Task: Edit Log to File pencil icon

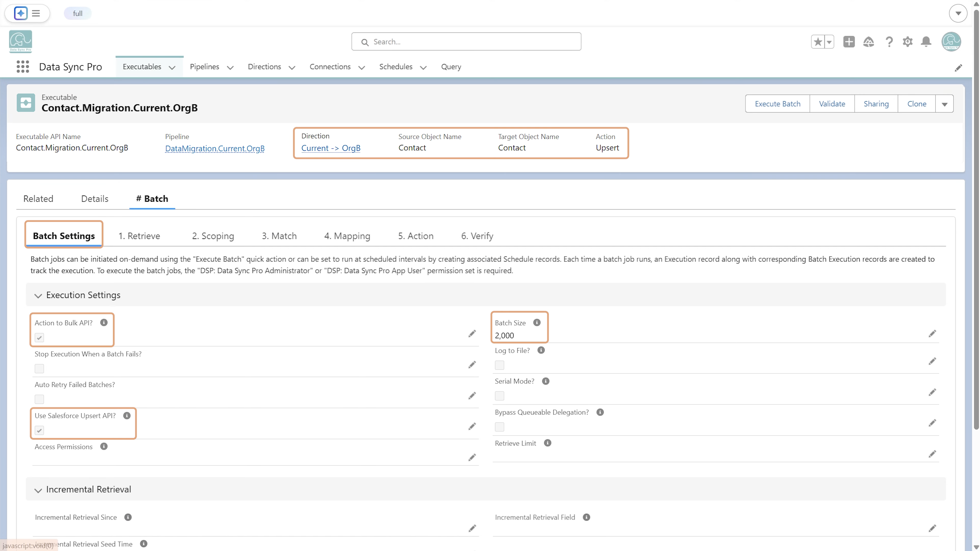Action: (932, 361)
